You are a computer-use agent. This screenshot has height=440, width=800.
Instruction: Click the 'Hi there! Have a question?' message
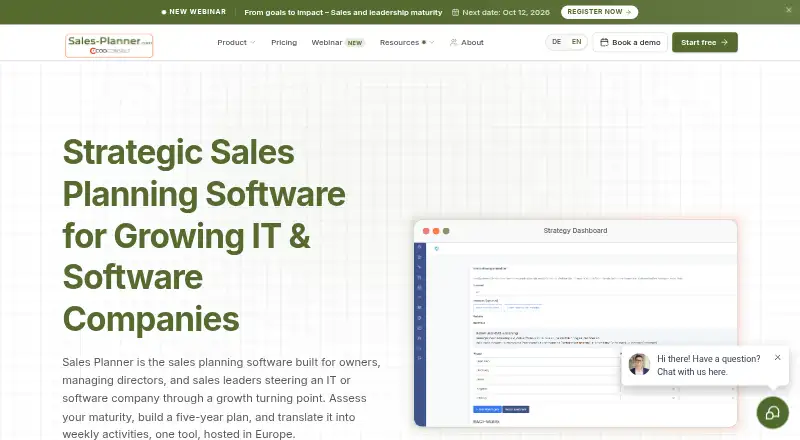[x=708, y=365]
